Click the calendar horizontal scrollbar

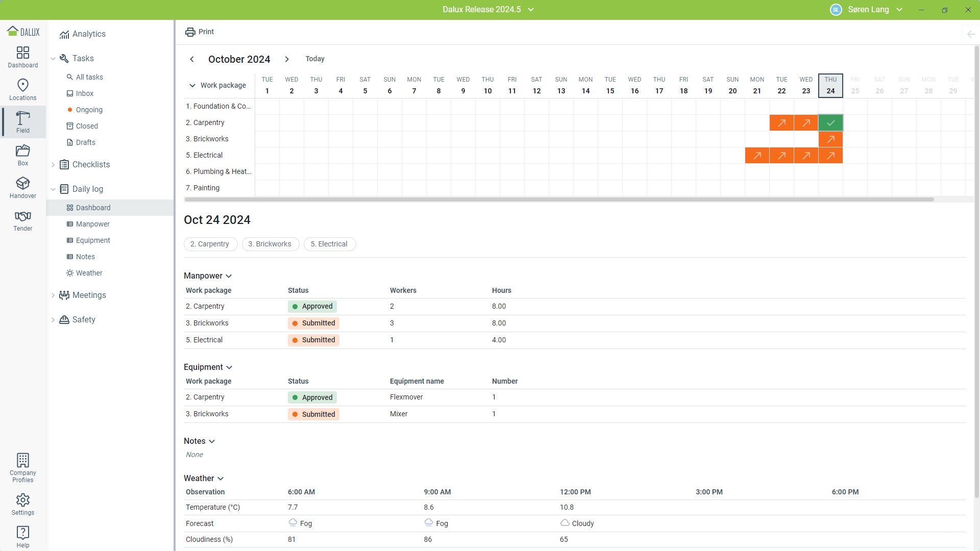pos(559,199)
